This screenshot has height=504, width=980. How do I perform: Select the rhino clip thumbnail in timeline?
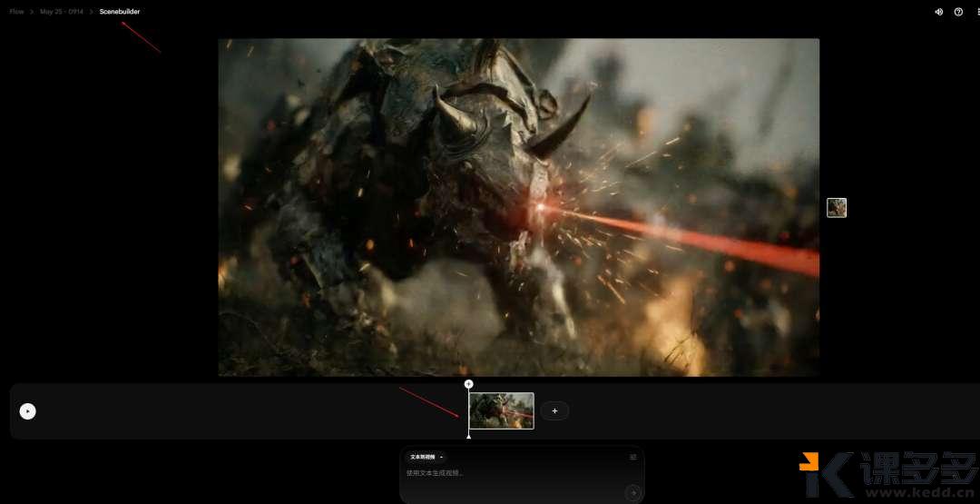(501, 410)
